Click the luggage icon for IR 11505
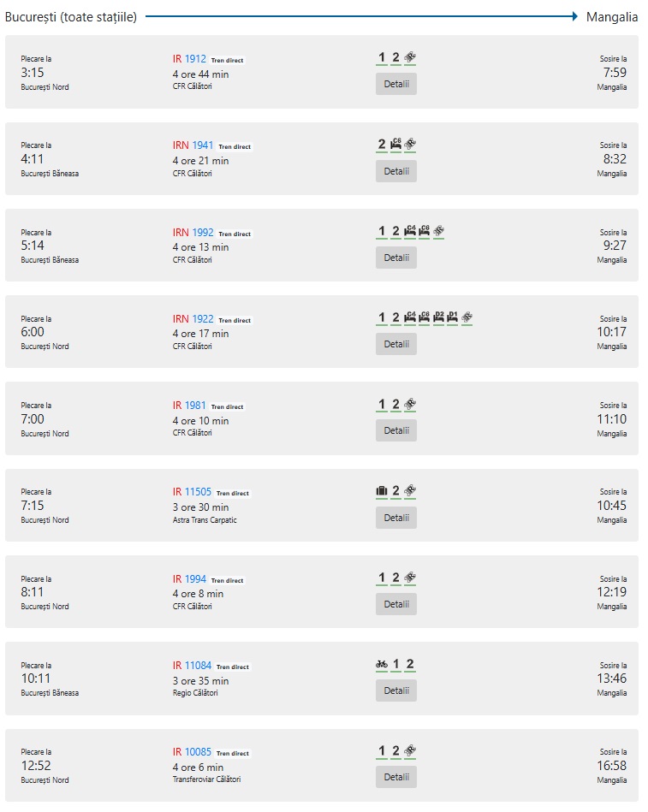The height and width of the screenshot is (812, 648). 382,491
